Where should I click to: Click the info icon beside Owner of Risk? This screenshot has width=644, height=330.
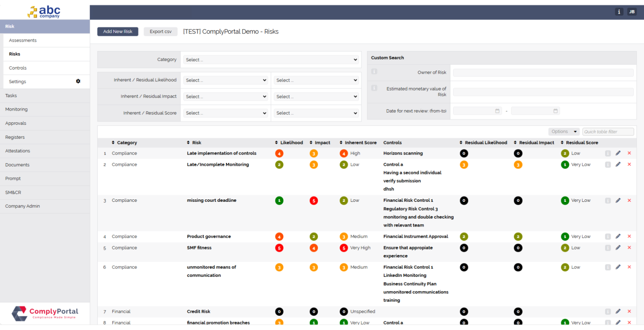(374, 71)
